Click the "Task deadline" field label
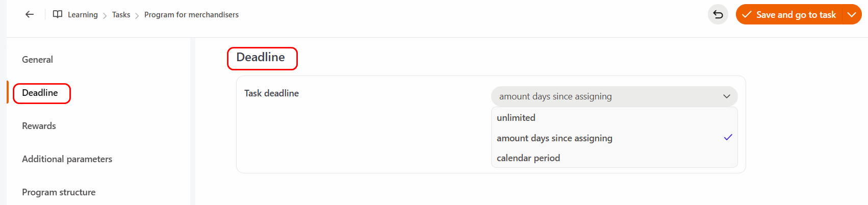This screenshot has width=868, height=205. click(x=271, y=93)
